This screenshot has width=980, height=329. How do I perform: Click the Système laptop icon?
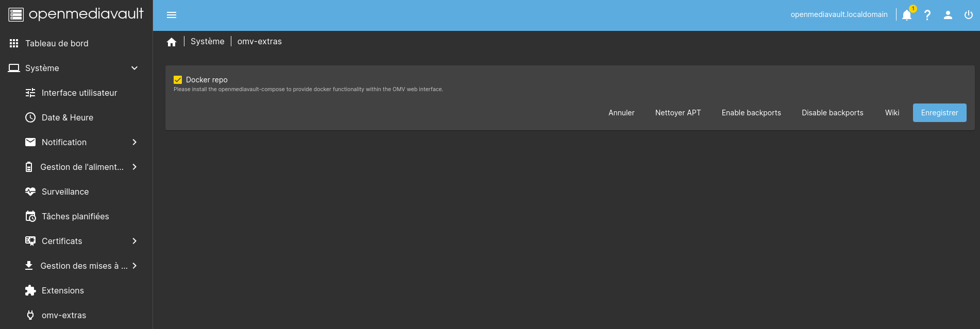pyautogui.click(x=14, y=68)
